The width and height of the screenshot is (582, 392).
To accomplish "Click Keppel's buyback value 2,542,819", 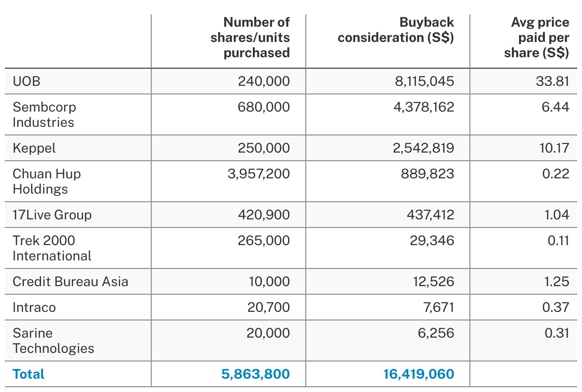I will 424,148.
